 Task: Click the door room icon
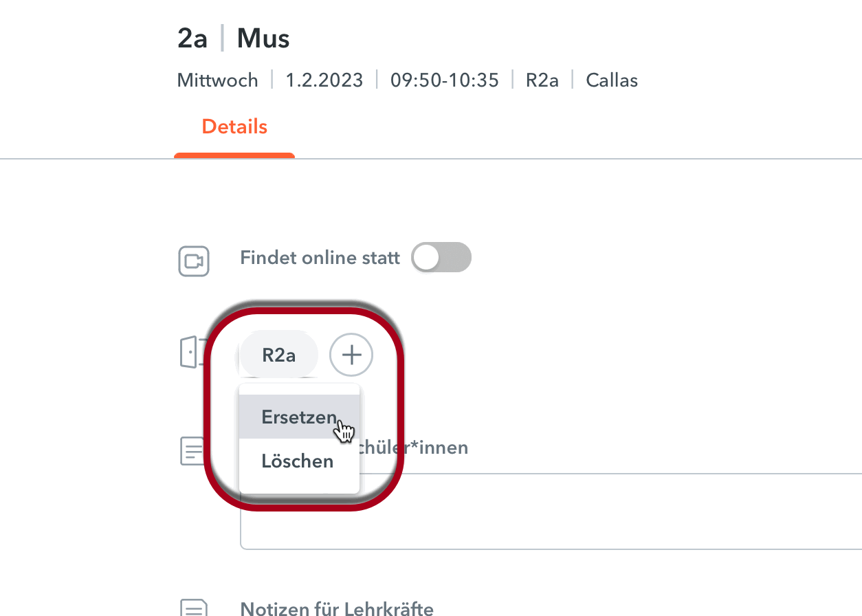click(190, 352)
